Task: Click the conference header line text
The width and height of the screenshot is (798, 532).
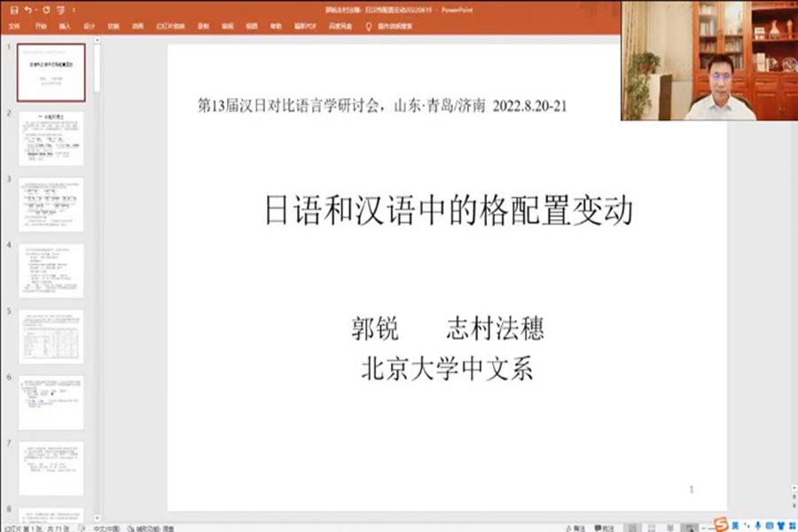Action: tap(382, 106)
